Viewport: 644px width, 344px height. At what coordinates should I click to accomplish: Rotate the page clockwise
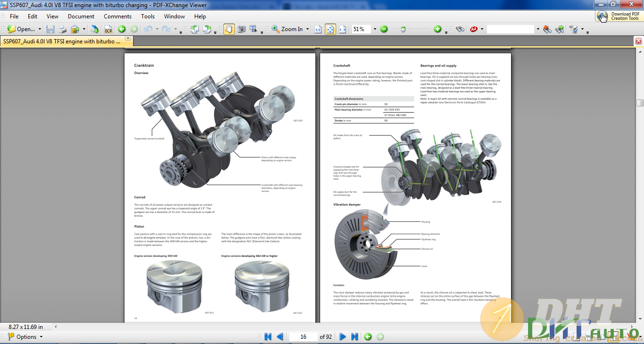pyautogui.click(x=207, y=29)
